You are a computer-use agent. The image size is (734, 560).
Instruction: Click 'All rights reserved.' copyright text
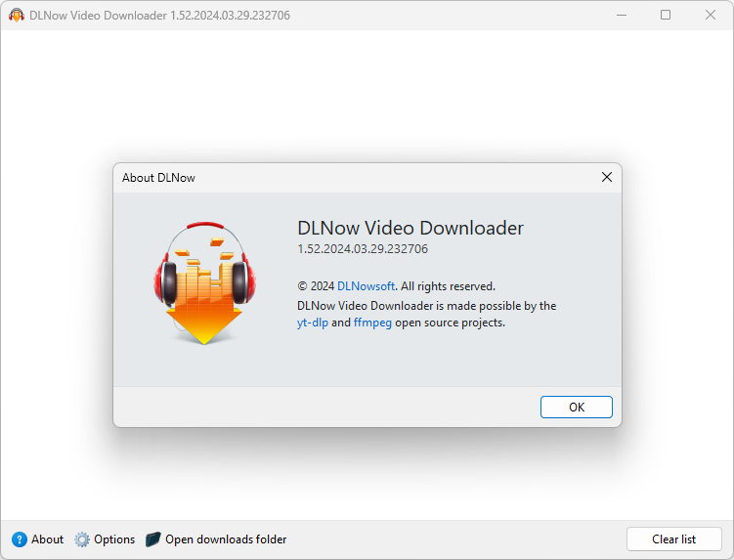[448, 286]
